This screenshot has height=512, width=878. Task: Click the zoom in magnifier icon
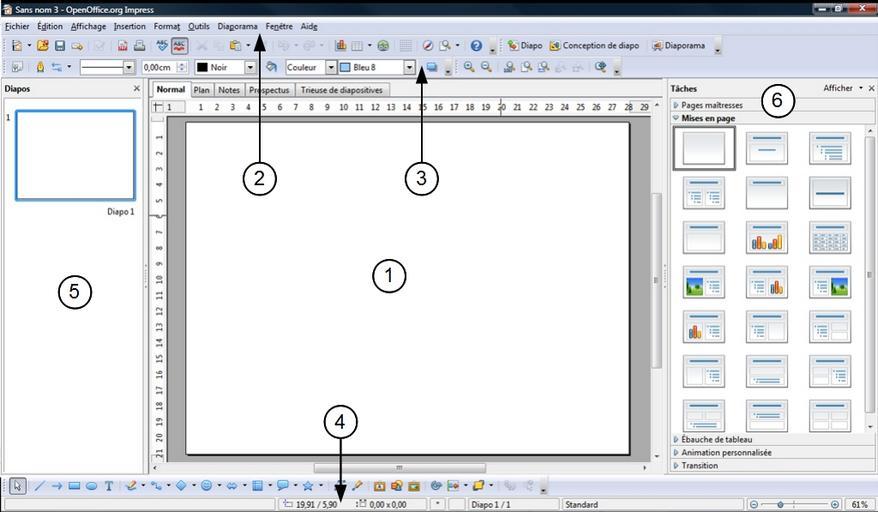[468, 67]
